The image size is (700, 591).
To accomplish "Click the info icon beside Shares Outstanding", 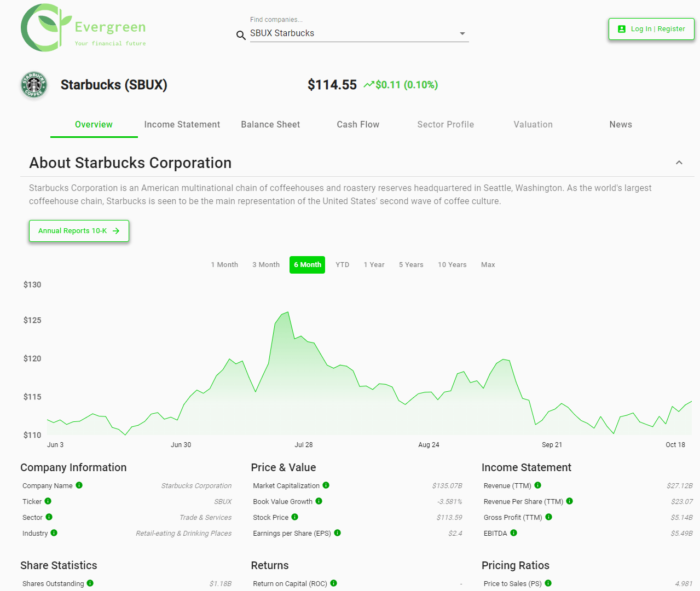I will pyautogui.click(x=90, y=583).
